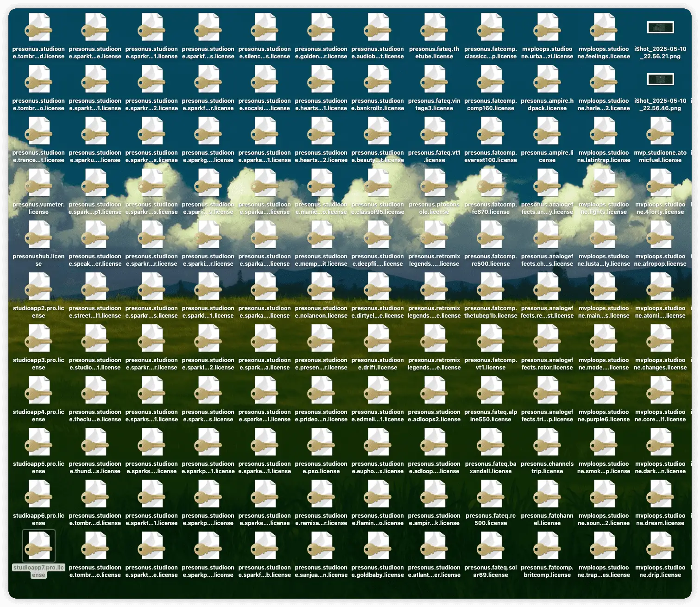Select the presonus.fateq.thetube.license file icon
Screen dimensions: 700x607
[x=434, y=28]
